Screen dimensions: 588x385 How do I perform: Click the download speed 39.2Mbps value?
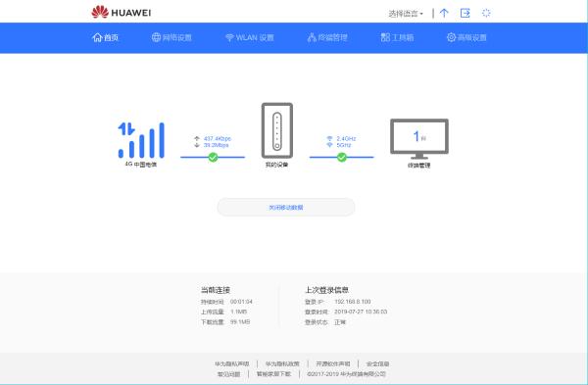pyautogui.click(x=216, y=145)
